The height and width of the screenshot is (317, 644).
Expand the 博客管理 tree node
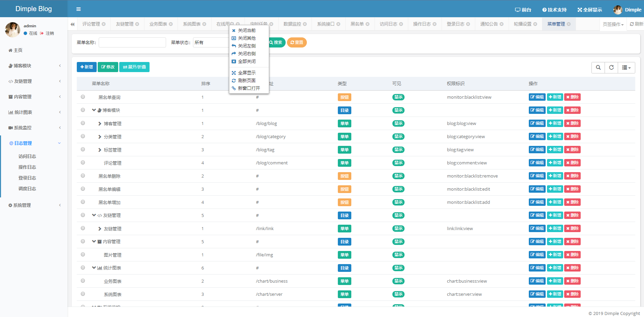click(x=100, y=124)
